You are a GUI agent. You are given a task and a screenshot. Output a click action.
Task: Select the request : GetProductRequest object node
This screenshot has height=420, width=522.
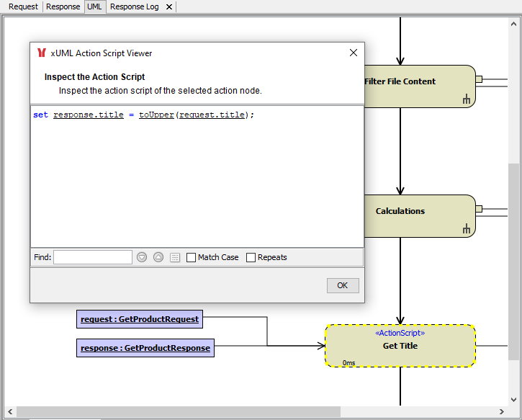pos(140,318)
